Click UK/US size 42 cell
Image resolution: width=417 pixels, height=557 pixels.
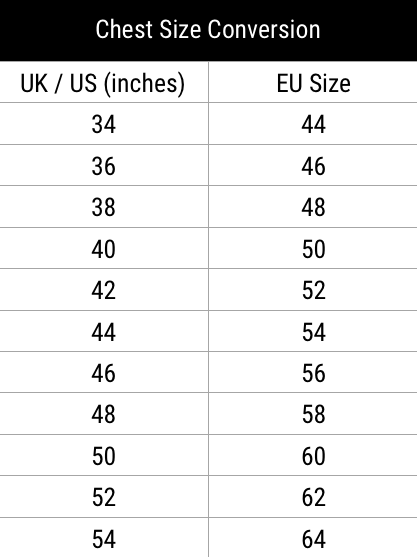click(103, 290)
